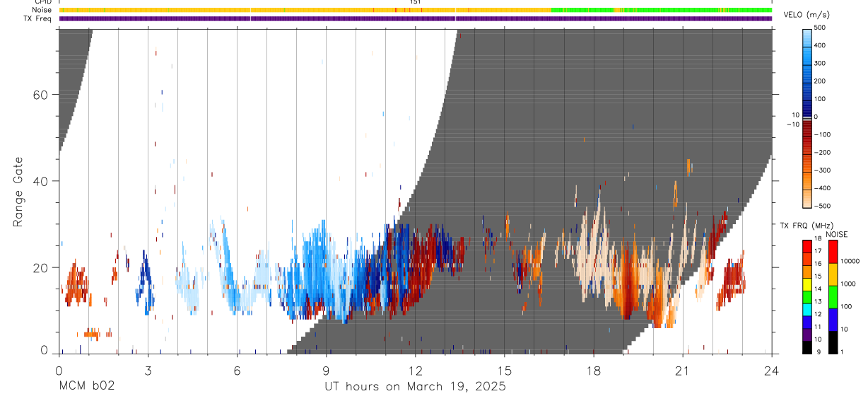Click the 1 label on NOISE legend
This screenshot has width=868, height=401.
(x=842, y=351)
